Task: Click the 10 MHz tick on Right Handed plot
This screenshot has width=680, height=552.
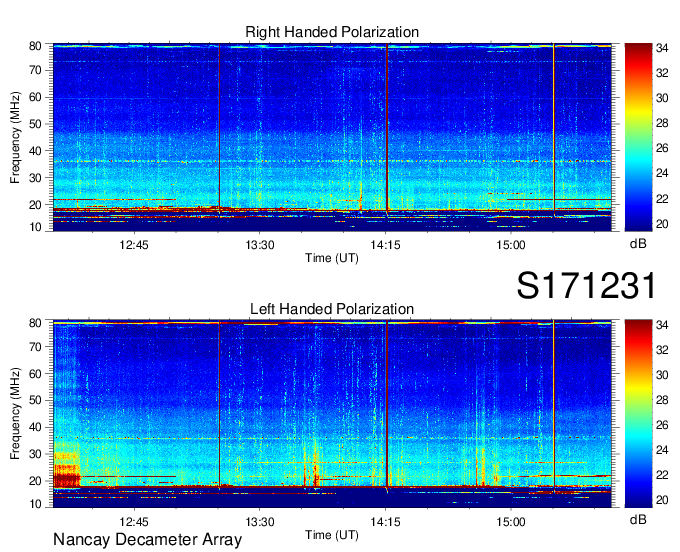Action: [35, 227]
